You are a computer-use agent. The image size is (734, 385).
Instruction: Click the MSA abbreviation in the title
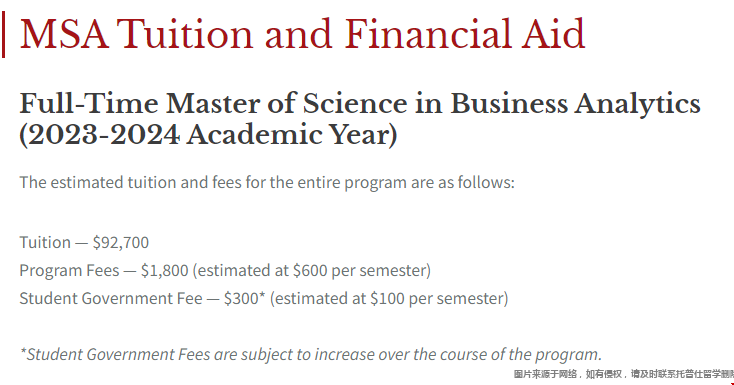(64, 34)
